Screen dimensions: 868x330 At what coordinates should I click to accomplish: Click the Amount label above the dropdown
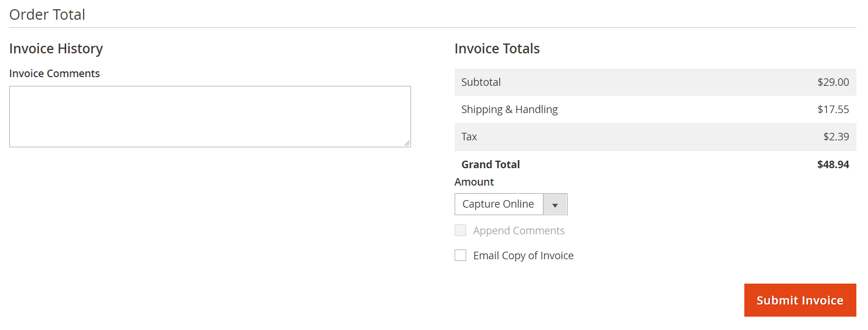point(474,182)
